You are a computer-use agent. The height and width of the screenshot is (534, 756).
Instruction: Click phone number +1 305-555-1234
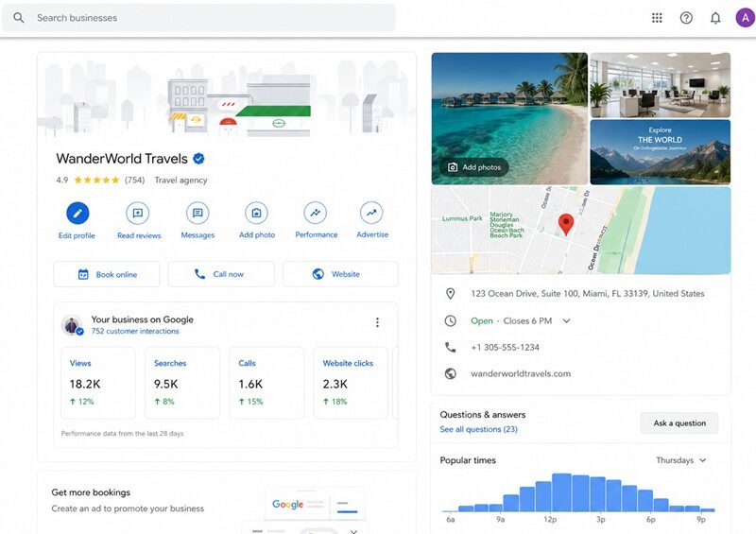(505, 347)
